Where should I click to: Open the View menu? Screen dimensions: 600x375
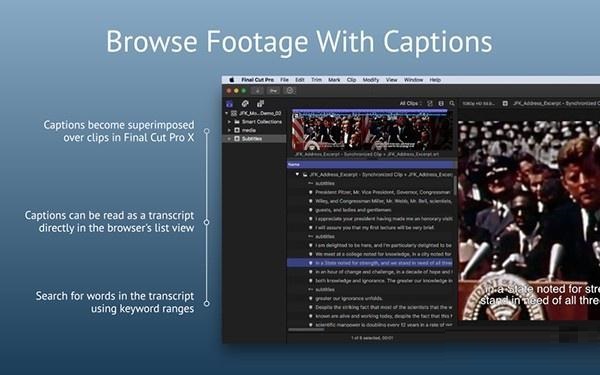coord(391,80)
